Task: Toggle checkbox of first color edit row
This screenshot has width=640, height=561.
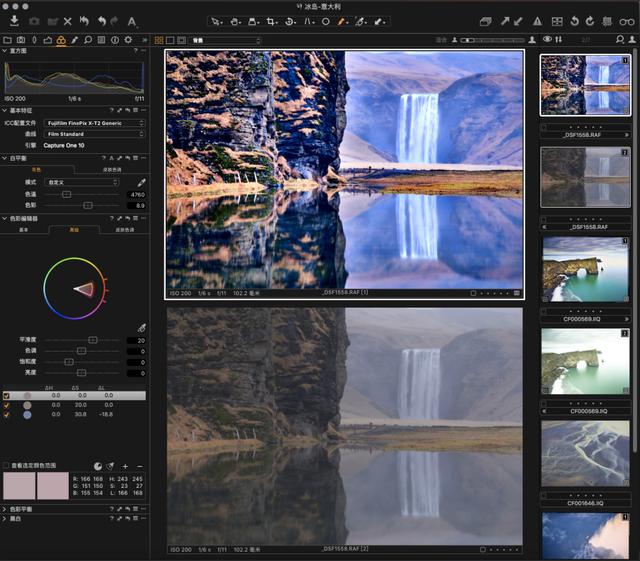Action: tap(7, 395)
